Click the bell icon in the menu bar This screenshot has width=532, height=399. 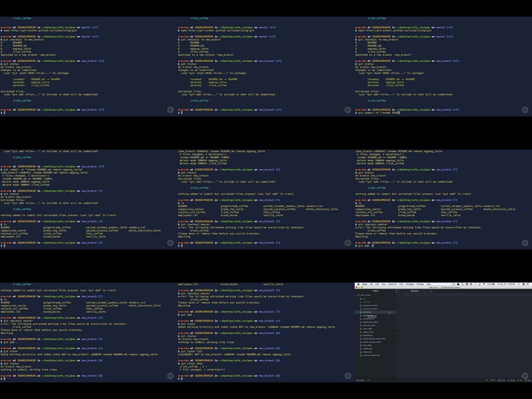[x=458, y=284]
